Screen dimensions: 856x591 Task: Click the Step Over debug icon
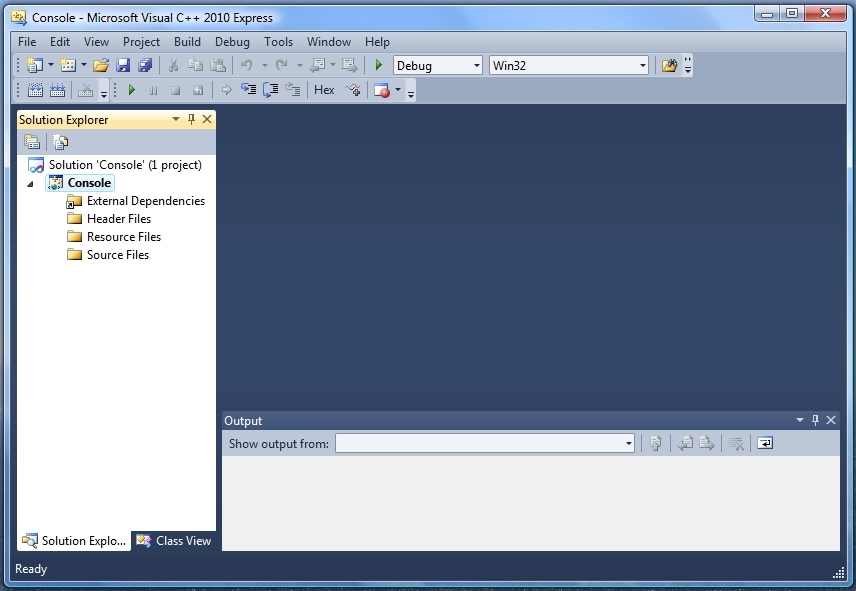tap(270, 90)
